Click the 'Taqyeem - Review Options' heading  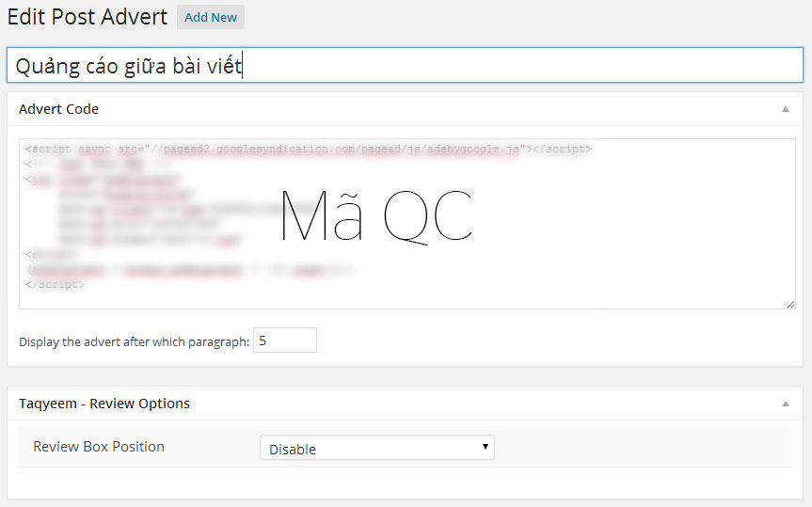coord(104,404)
